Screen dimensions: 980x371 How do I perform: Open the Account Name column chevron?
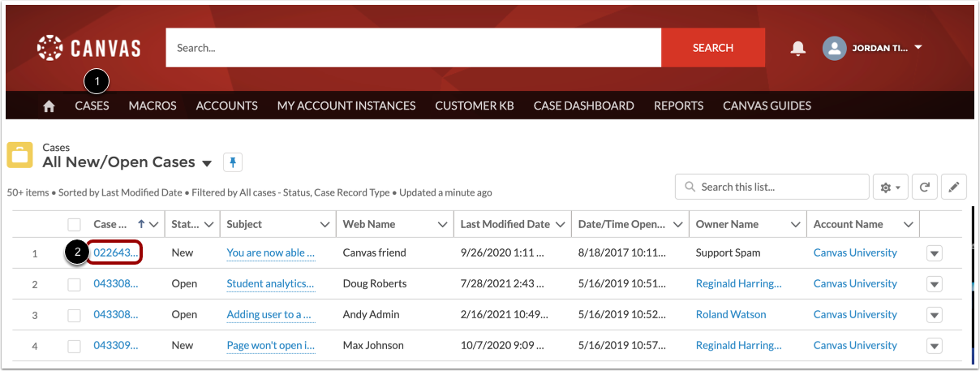[908, 225]
